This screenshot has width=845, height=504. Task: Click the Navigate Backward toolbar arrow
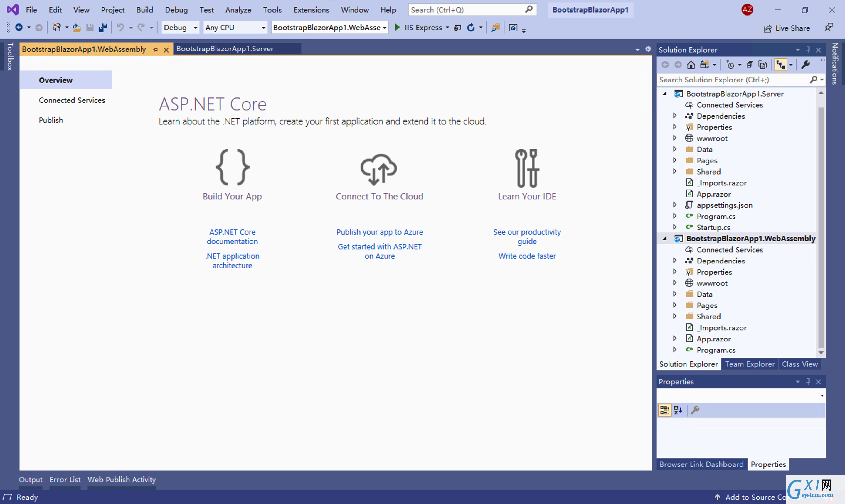(19, 28)
